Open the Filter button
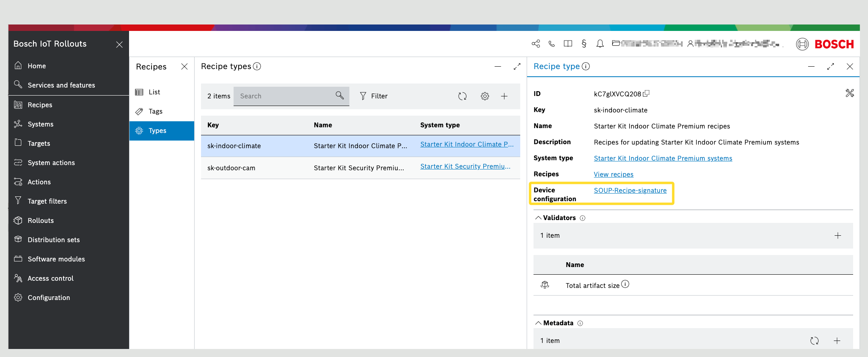This screenshot has width=868, height=357. 374,96
